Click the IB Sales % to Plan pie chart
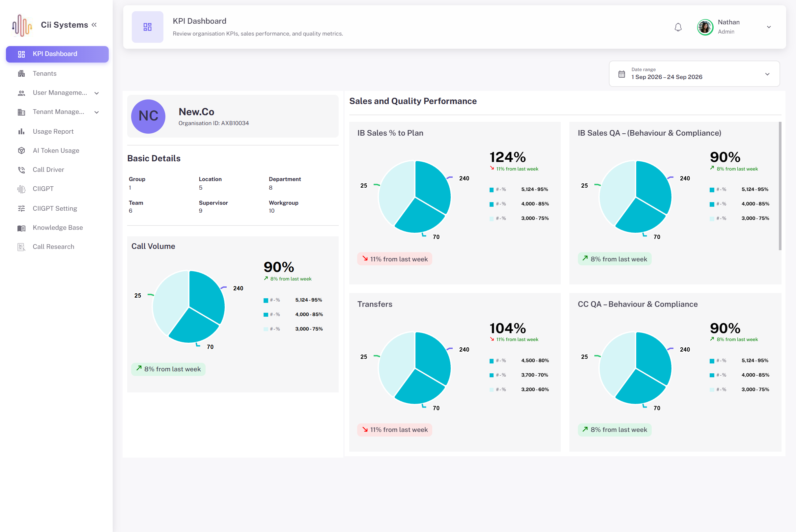 point(415,197)
